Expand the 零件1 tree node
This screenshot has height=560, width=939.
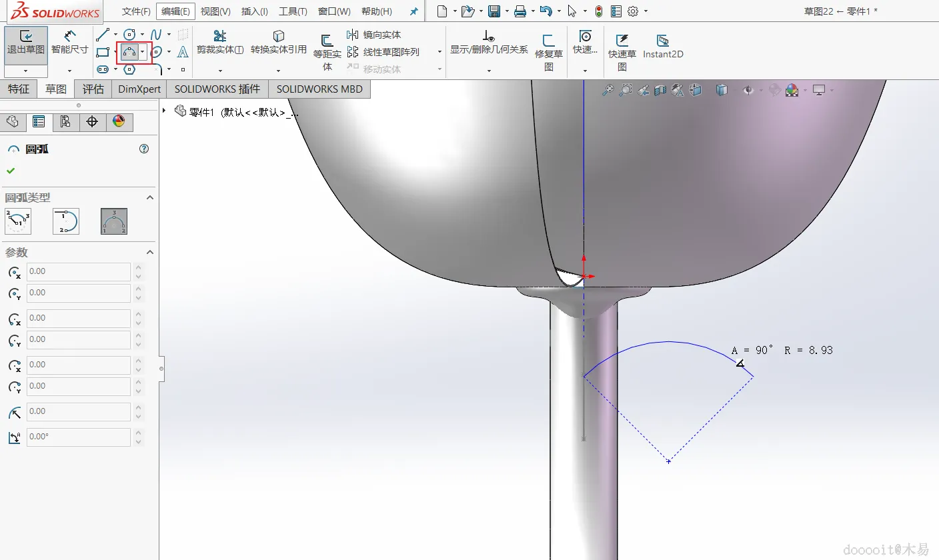[x=165, y=111]
